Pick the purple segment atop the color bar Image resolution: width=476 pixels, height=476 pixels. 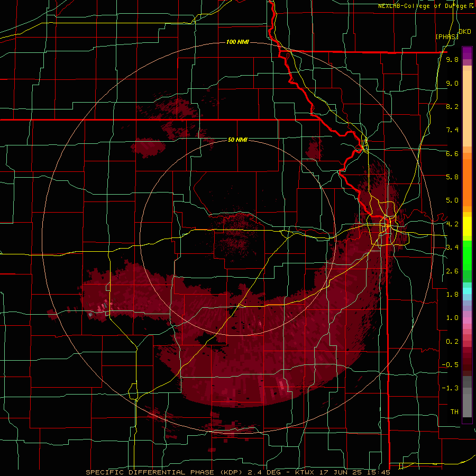[467, 53]
